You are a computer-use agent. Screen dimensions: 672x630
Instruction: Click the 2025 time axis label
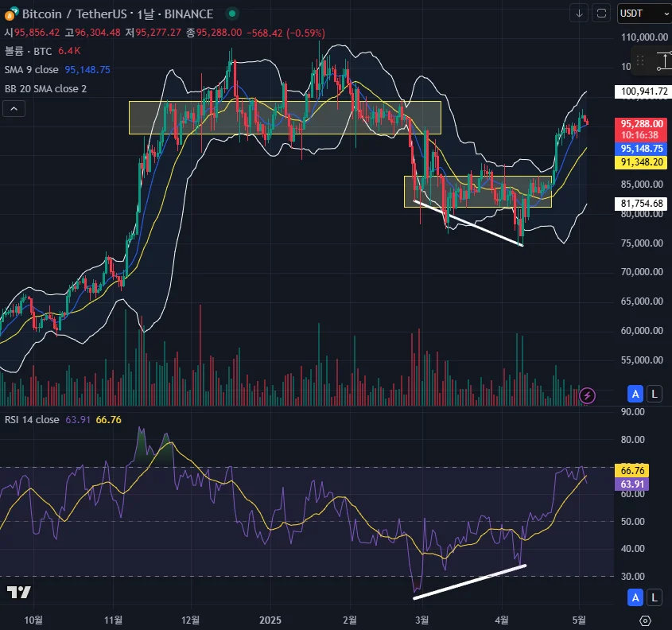click(270, 620)
